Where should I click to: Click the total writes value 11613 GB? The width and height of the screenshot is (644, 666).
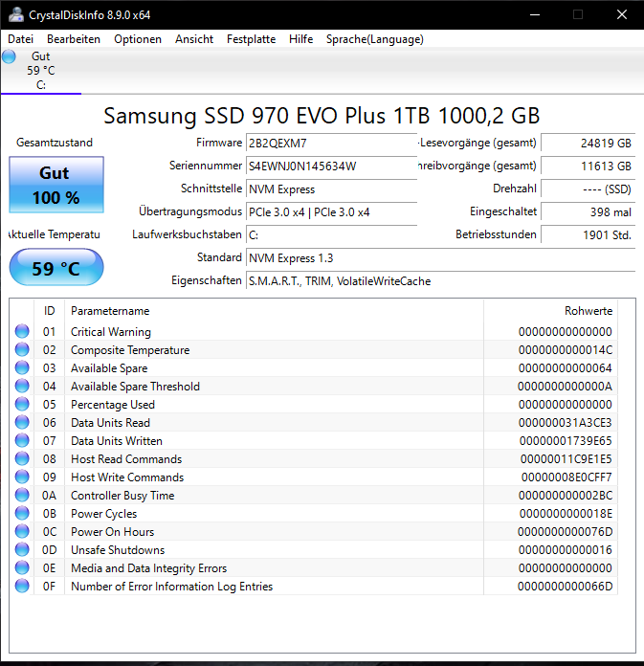pyautogui.click(x=588, y=166)
